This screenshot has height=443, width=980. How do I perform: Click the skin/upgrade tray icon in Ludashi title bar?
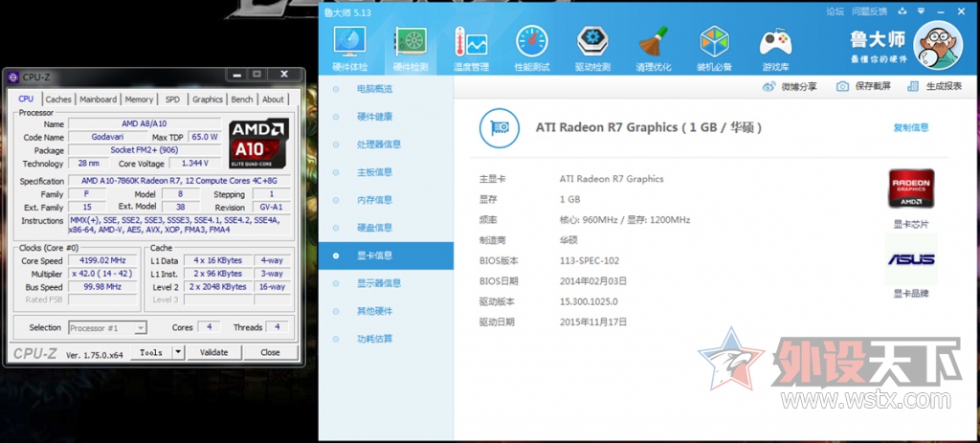click(x=902, y=11)
